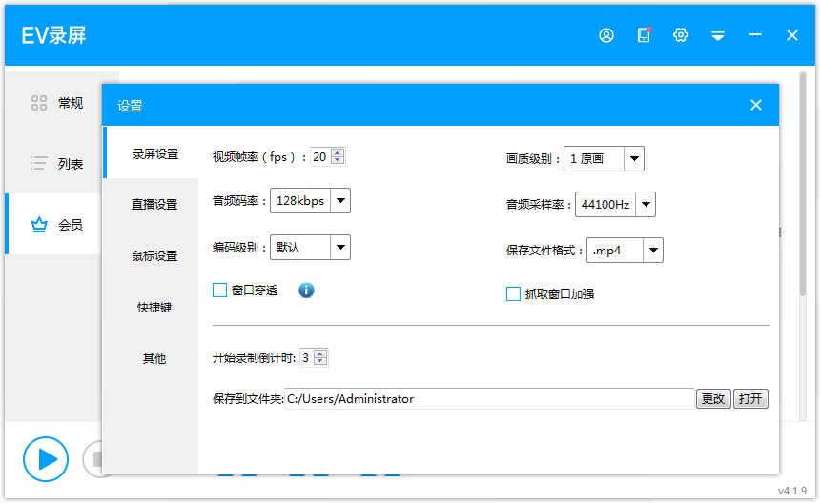Open the mobile phone icon with red dot
The height and width of the screenshot is (504, 821).
(x=644, y=35)
